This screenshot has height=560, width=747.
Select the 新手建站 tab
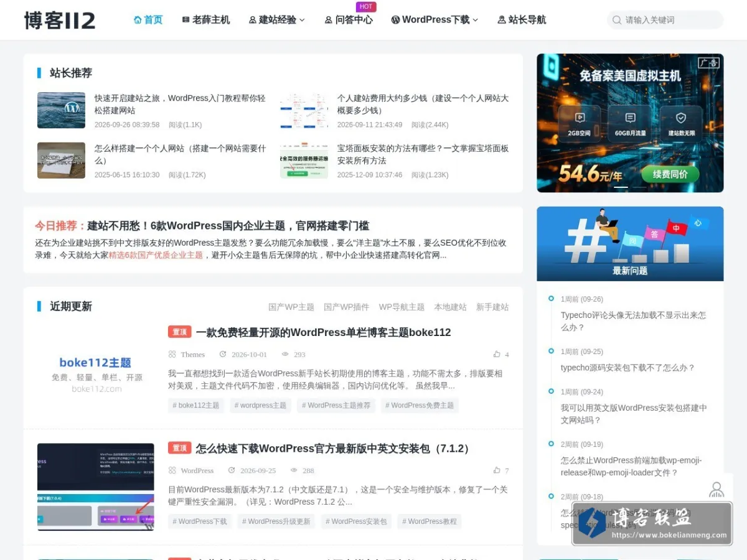[x=492, y=307]
